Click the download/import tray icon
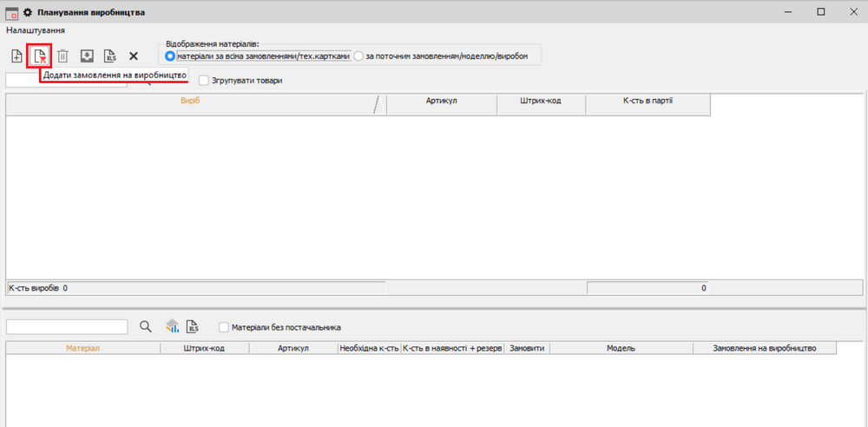Image resolution: width=868 pixels, height=427 pixels. coord(87,56)
